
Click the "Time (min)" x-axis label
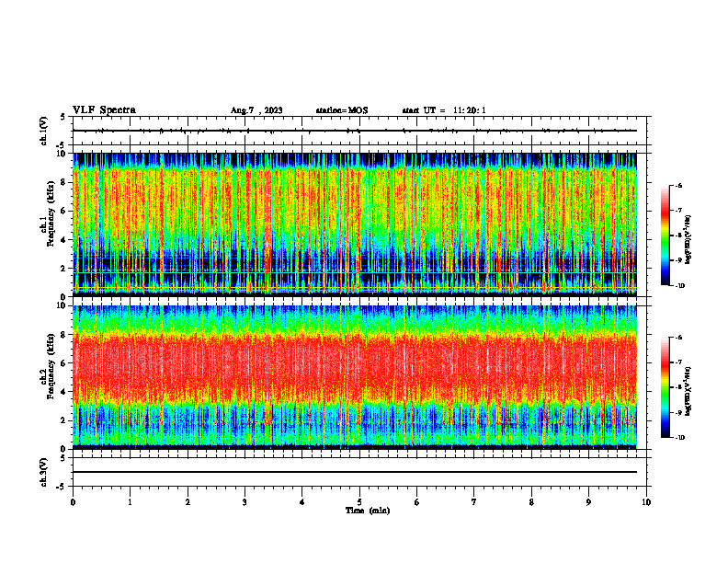(368, 511)
